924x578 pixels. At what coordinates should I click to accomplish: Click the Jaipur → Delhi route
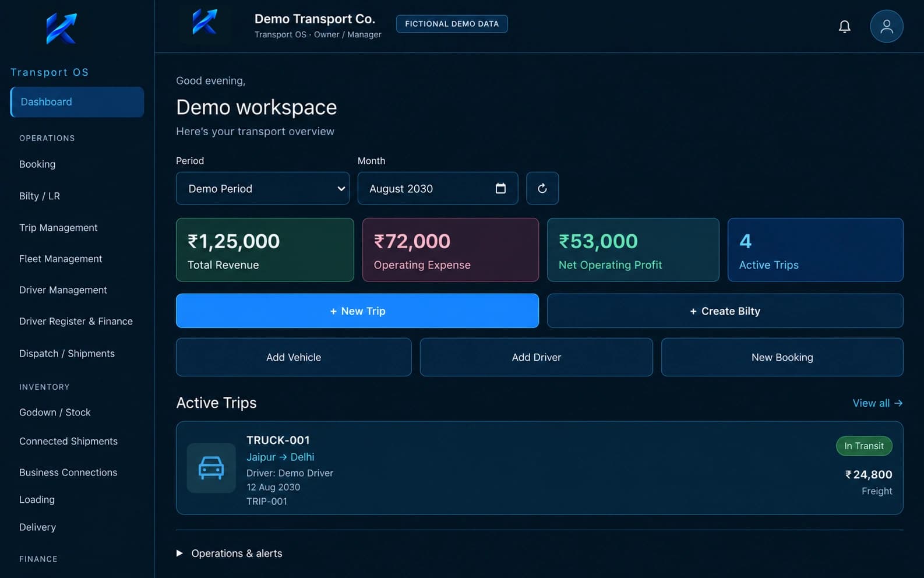pos(280,457)
